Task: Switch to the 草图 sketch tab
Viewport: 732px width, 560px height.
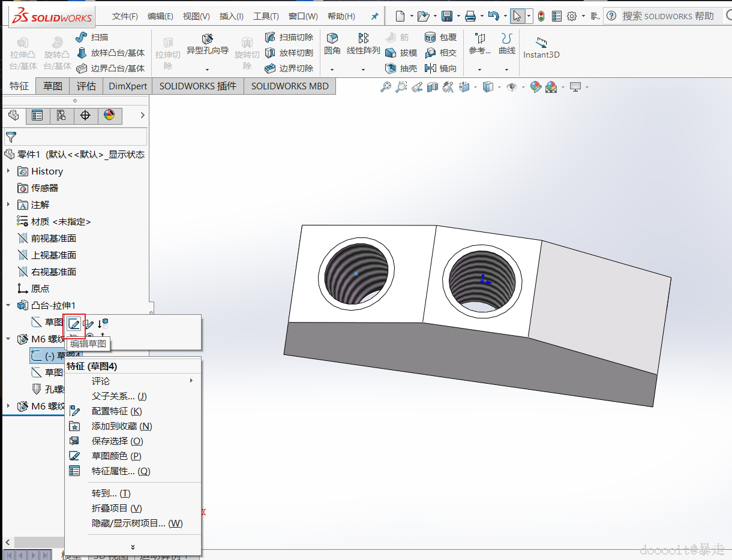Action: [x=53, y=86]
